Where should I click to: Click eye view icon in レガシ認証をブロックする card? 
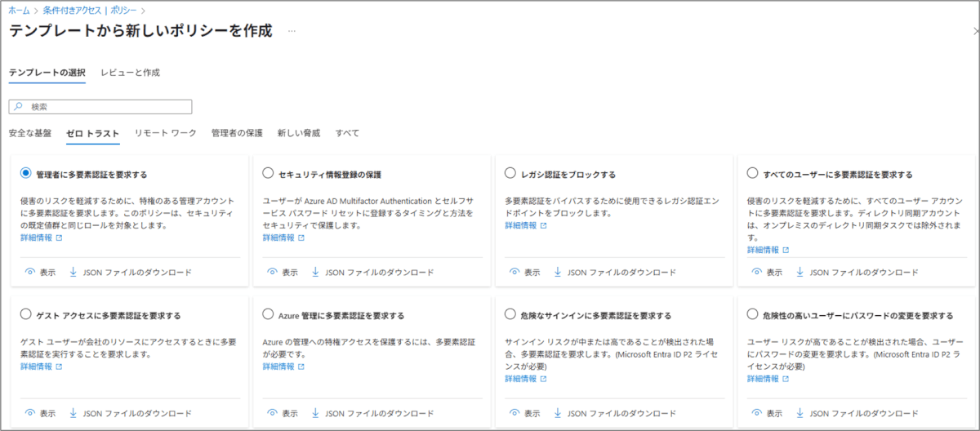click(x=514, y=273)
